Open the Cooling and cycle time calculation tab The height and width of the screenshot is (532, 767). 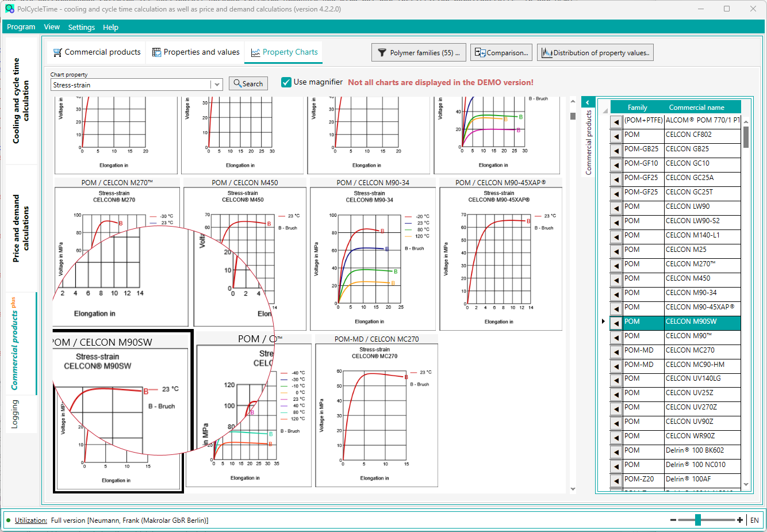point(21,101)
